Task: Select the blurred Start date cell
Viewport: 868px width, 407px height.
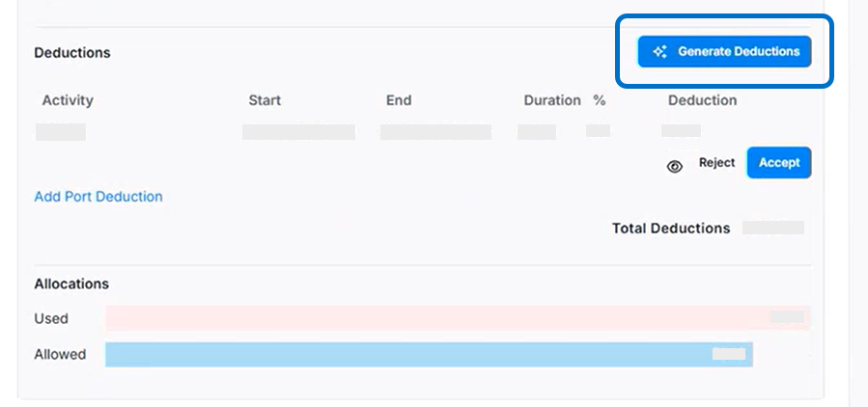Action: [298, 132]
